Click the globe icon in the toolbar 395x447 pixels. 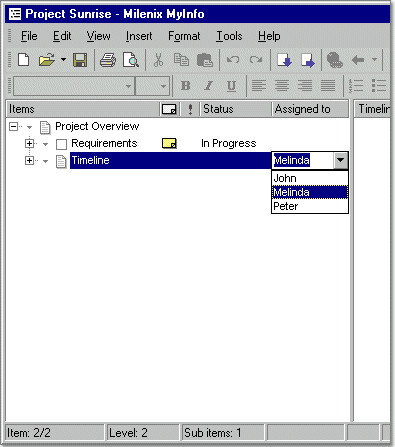coord(335,60)
